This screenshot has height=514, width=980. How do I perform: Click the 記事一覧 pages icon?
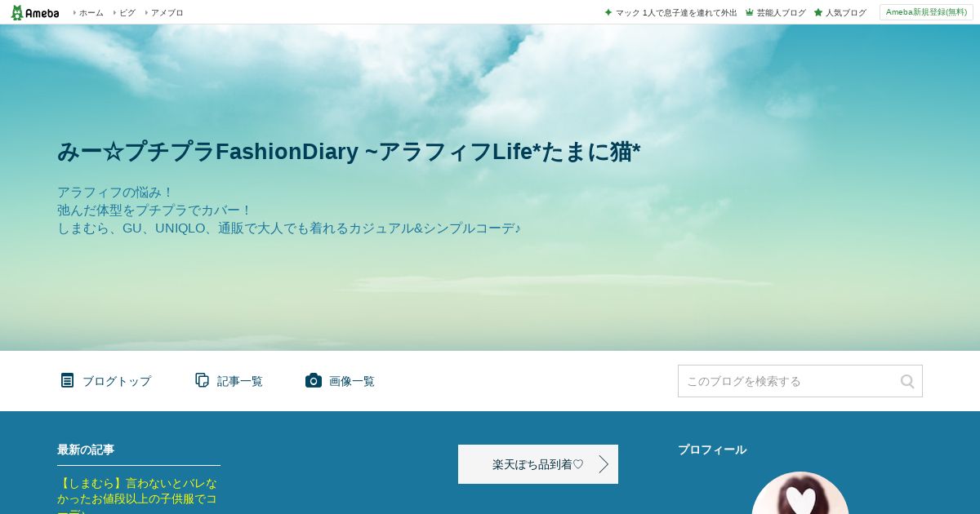[202, 380]
